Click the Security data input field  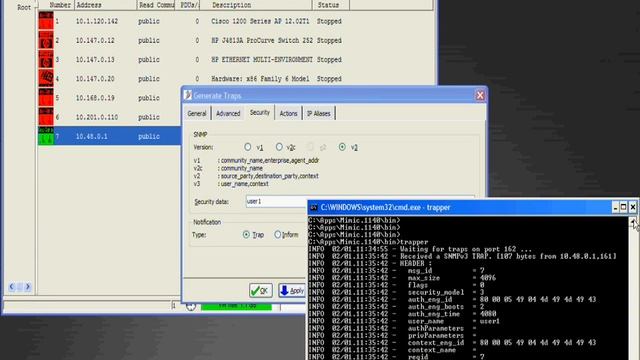(276, 201)
